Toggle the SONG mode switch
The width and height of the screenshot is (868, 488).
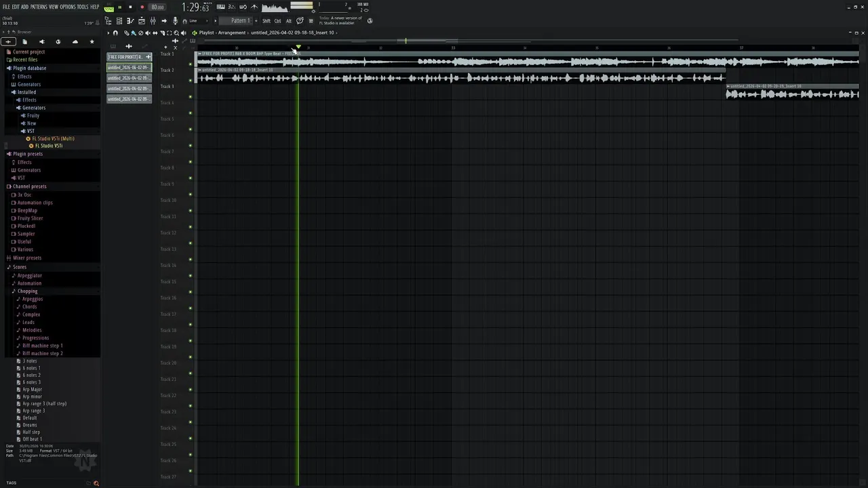pyautogui.click(x=108, y=8)
